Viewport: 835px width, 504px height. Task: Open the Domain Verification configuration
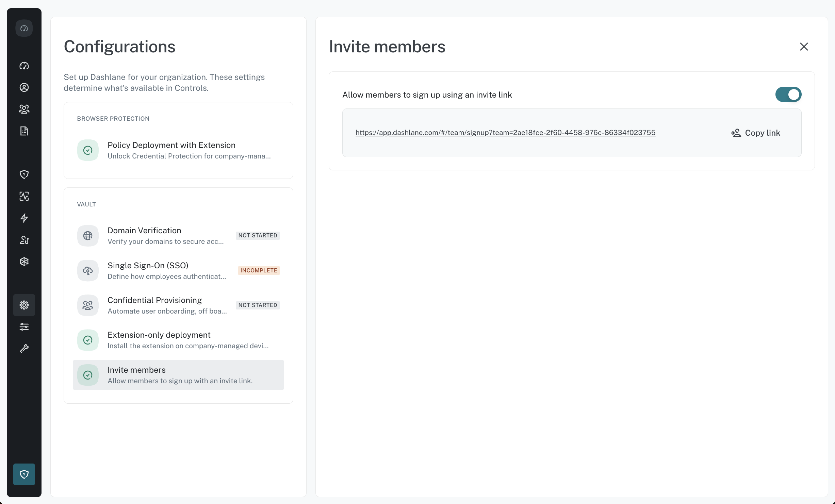(x=178, y=236)
